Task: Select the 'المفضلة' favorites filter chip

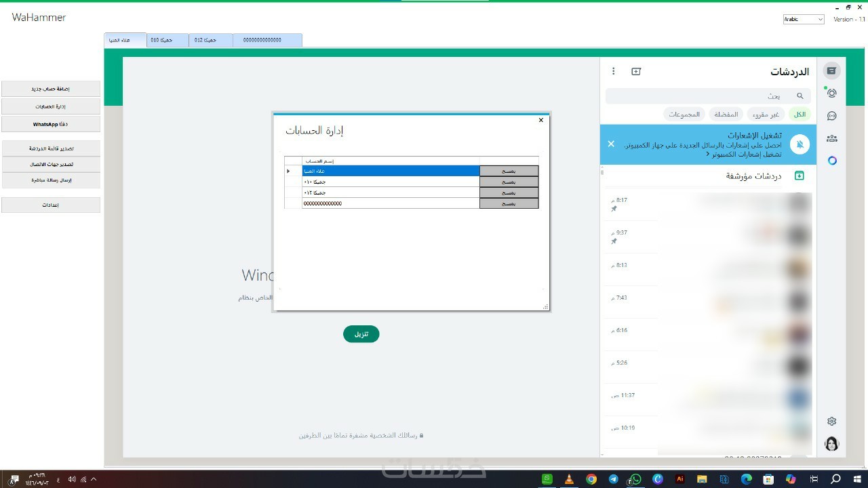Action: [726, 115]
